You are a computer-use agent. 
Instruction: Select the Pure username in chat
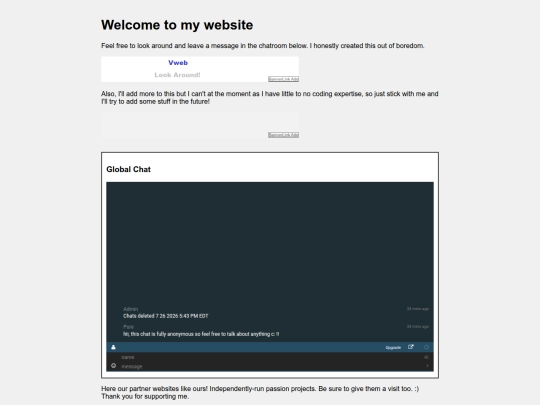click(x=128, y=327)
